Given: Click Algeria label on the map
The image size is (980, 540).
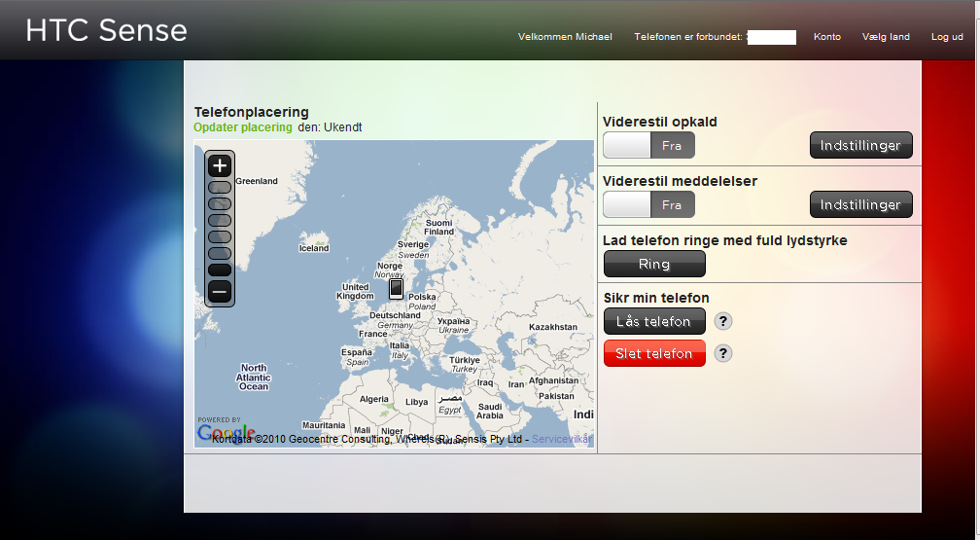Looking at the screenshot, I should 373,399.
